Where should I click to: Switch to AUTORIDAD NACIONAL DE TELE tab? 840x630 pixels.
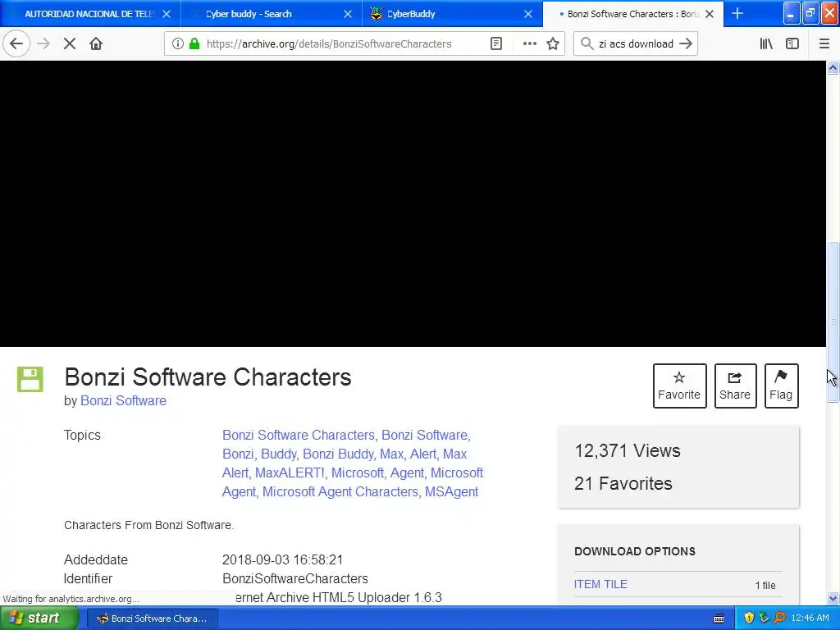click(x=89, y=14)
